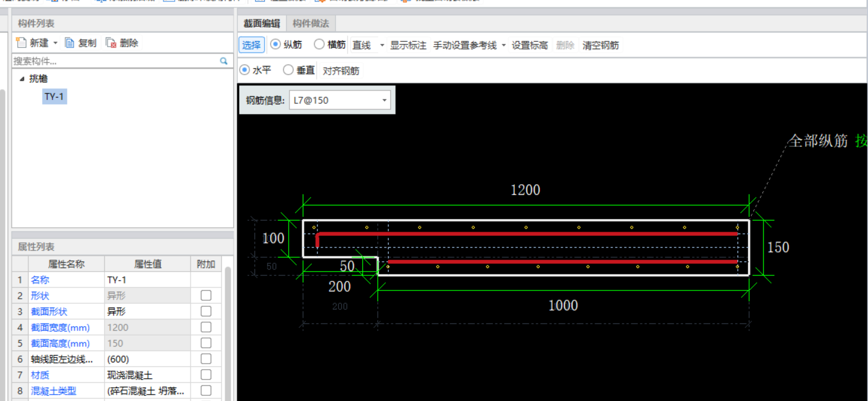Click the 1200 top dimension label
This screenshot has height=401, width=868.
pyautogui.click(x=525, y=190)
